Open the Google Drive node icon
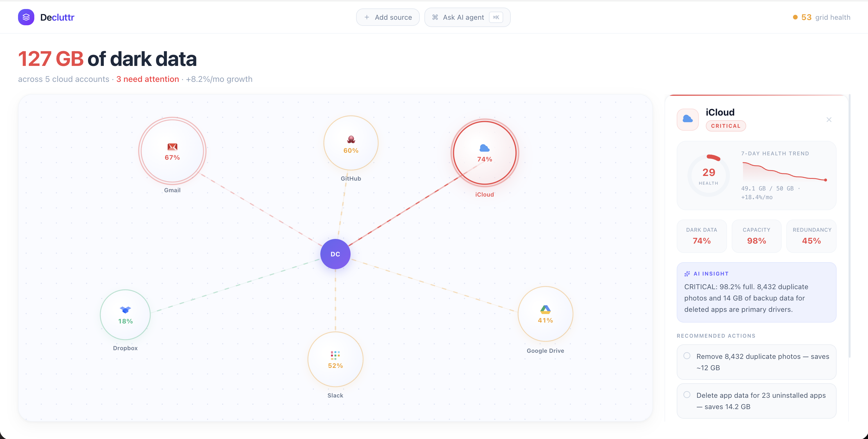The width and height of the screenshot is (868, 439). pyautogui.click(x=545, y=310)
